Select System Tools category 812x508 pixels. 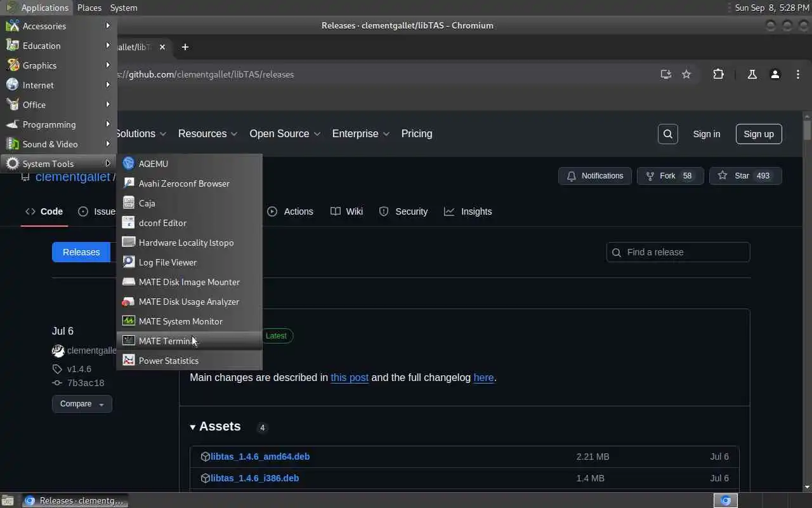pos(58,164)
